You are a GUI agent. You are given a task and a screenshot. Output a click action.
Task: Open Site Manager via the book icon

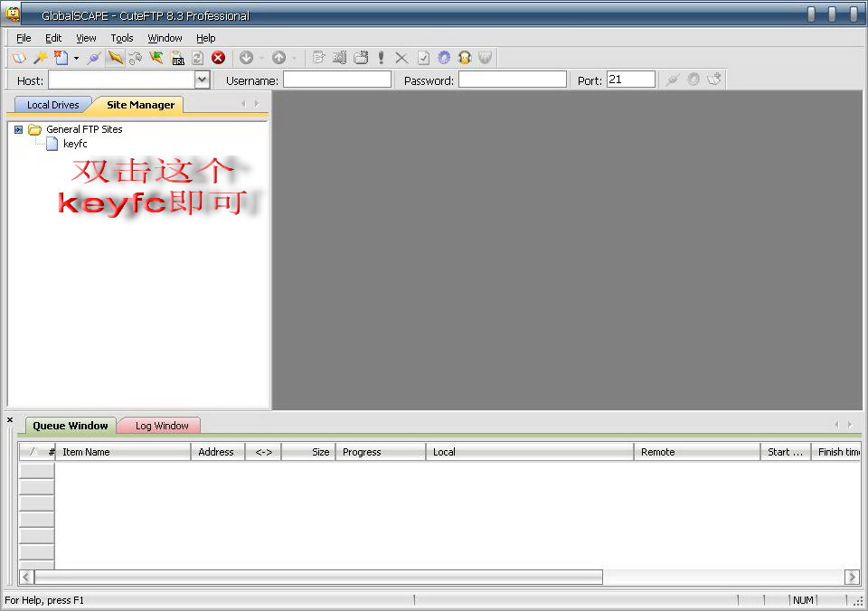(x=19, y=58)
